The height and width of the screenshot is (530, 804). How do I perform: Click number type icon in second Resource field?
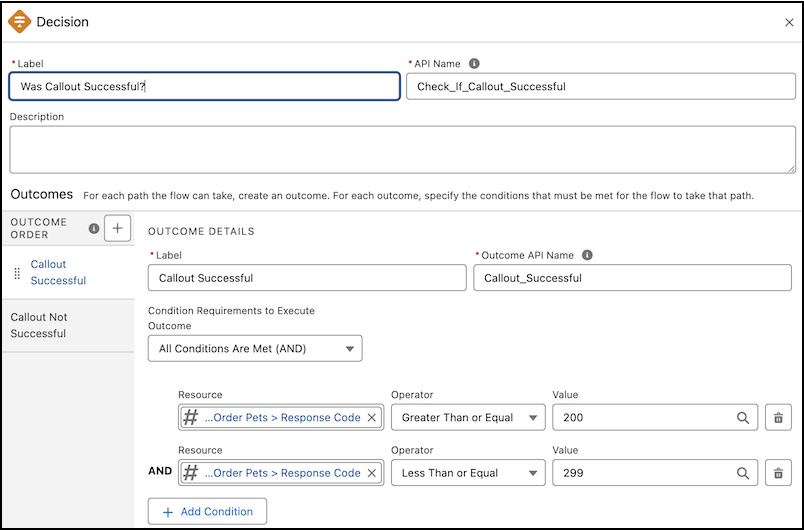click(x=191, y=473)
